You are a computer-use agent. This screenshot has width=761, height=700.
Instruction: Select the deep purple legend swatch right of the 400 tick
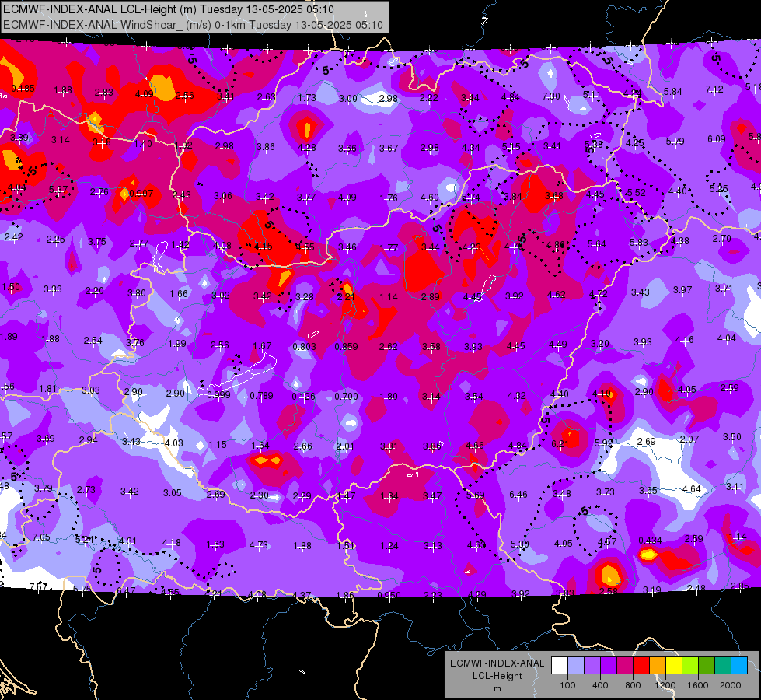pos(609,666)
